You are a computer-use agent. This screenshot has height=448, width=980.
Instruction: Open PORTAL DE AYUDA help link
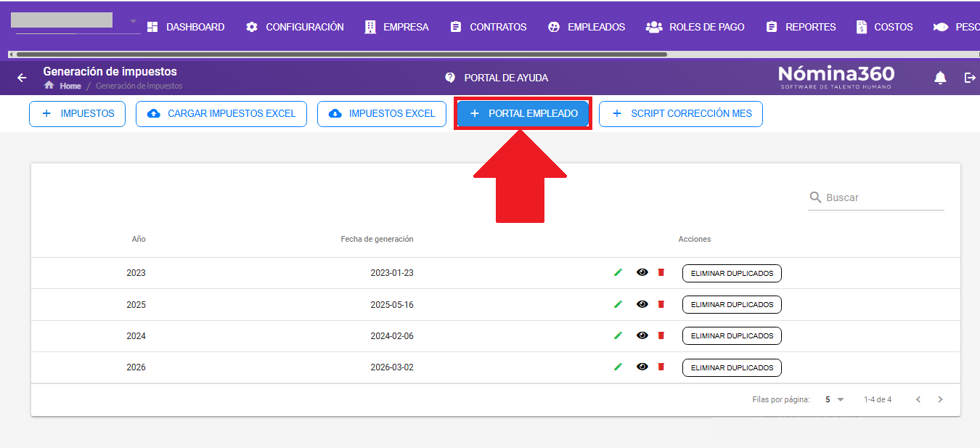click(x=506, y=78)
